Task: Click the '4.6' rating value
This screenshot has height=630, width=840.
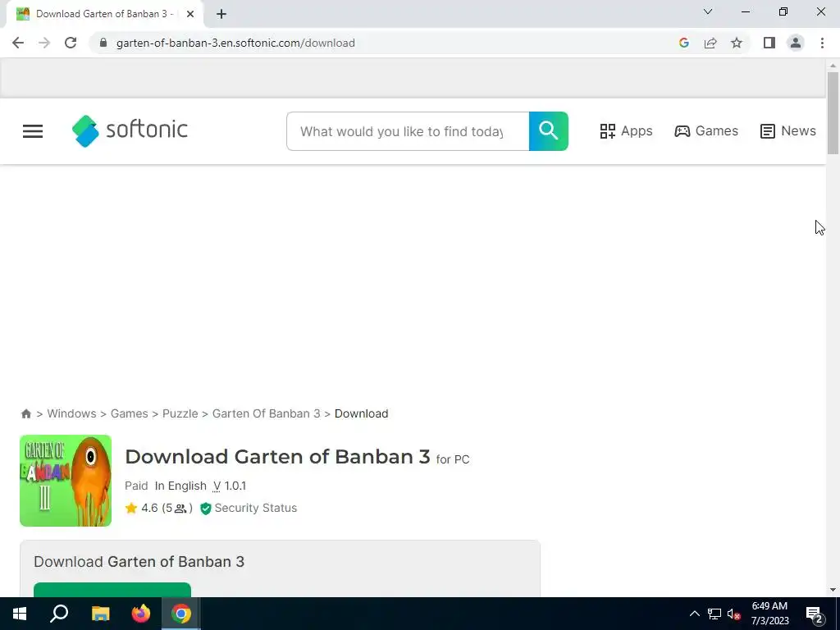Action: (149, 508)
